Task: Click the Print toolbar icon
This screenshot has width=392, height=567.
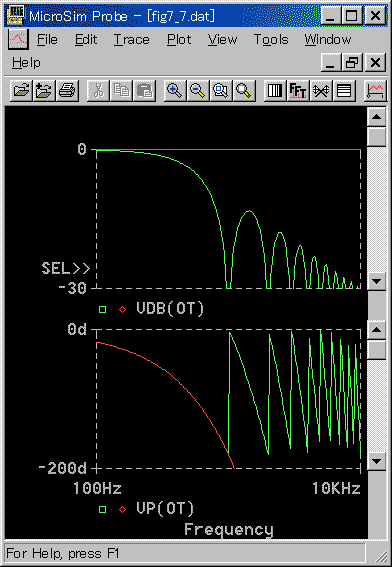Action: pos(67,90)
